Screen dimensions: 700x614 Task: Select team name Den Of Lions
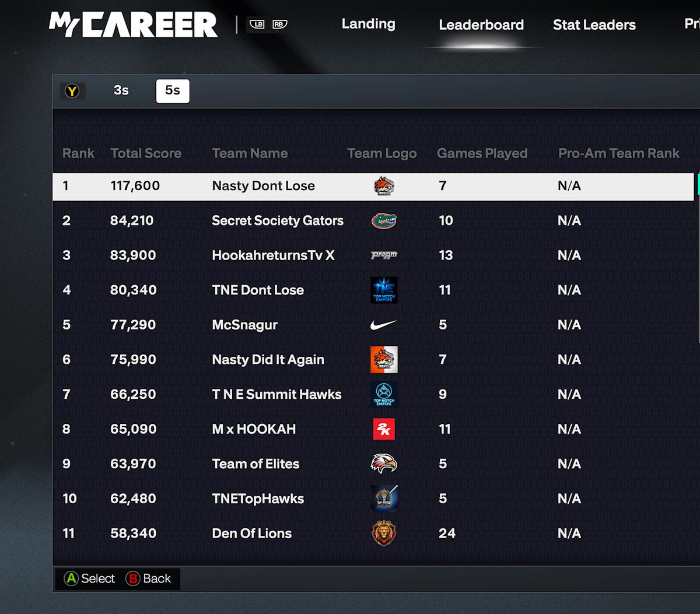252,533
